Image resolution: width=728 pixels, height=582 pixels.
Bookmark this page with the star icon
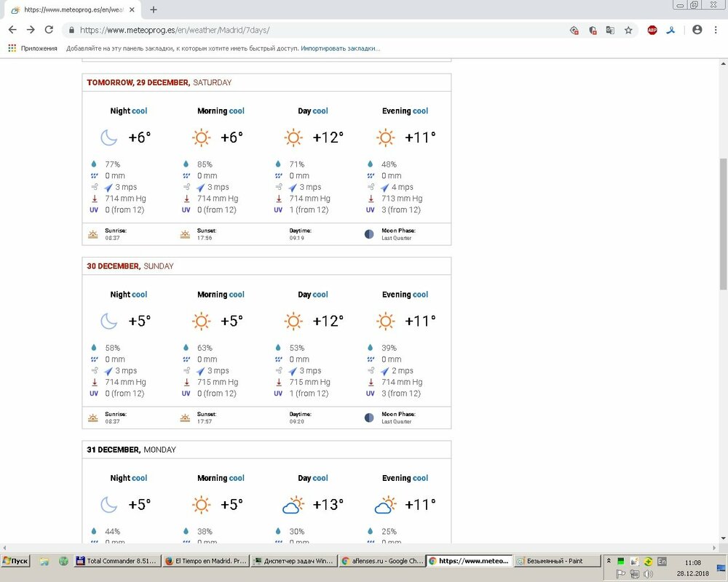[x=628, y=30]
